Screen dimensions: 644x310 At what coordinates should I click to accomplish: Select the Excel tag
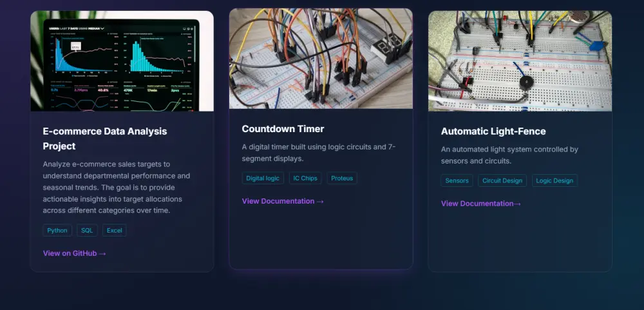click(115, 230)
